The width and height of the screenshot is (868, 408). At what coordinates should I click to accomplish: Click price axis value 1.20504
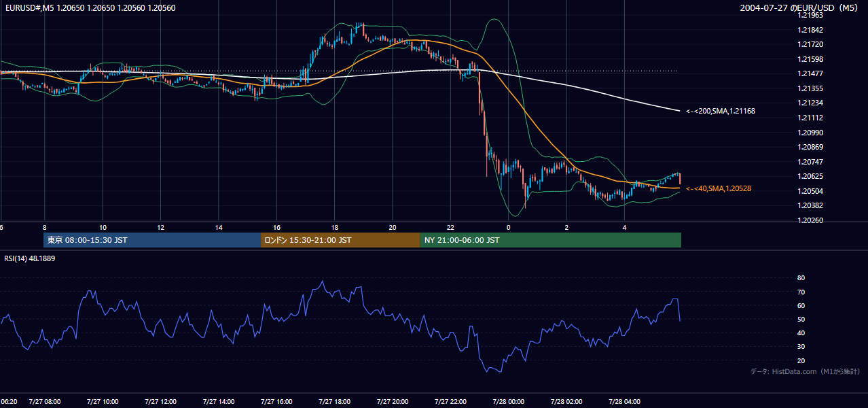(810, 191)
